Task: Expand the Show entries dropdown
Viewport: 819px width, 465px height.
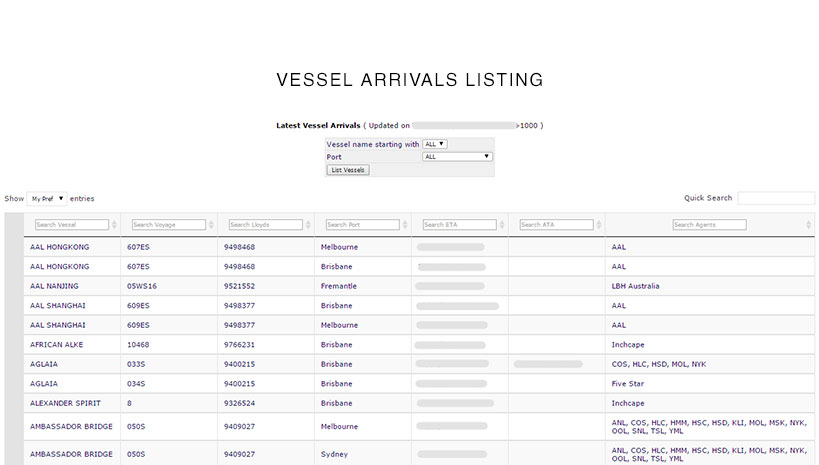Action: (47, 199)
